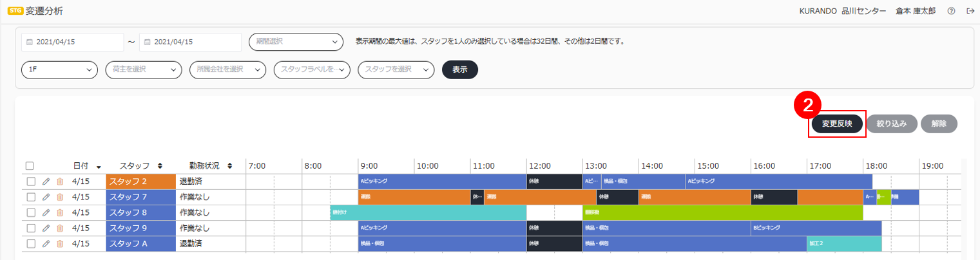
Task: Click the start date input field
Action: pyautogui.click(x=72, y=42)
